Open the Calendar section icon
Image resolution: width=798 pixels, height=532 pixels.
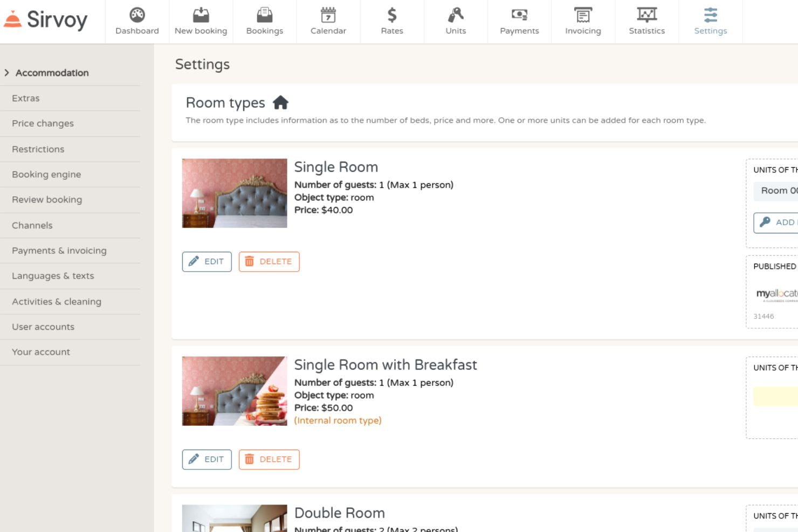(x=328, y=16)
